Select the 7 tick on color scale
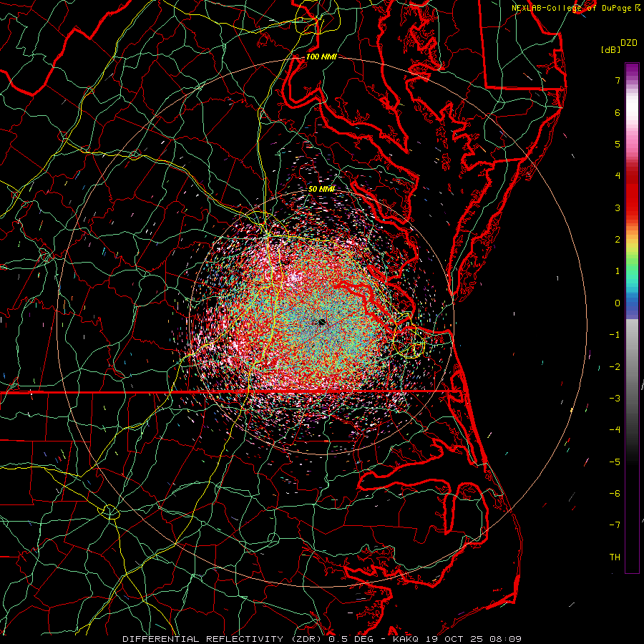644x644 pixels. coord(618,80)
